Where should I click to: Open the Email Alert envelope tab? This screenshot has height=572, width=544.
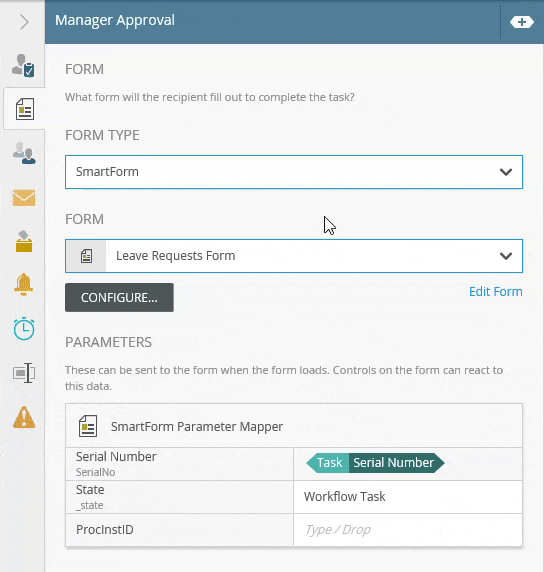[x=24, y=198]
